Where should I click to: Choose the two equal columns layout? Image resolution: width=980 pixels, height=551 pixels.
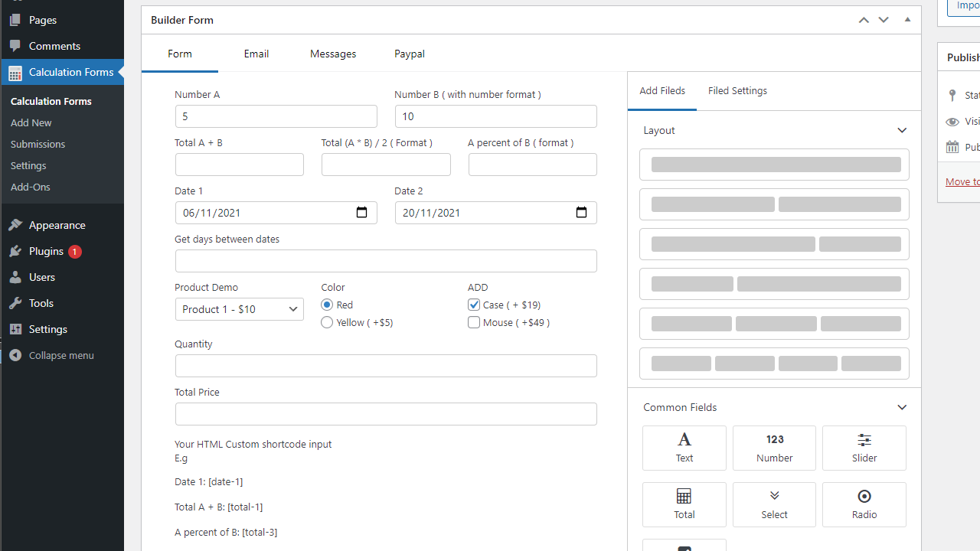774,204
